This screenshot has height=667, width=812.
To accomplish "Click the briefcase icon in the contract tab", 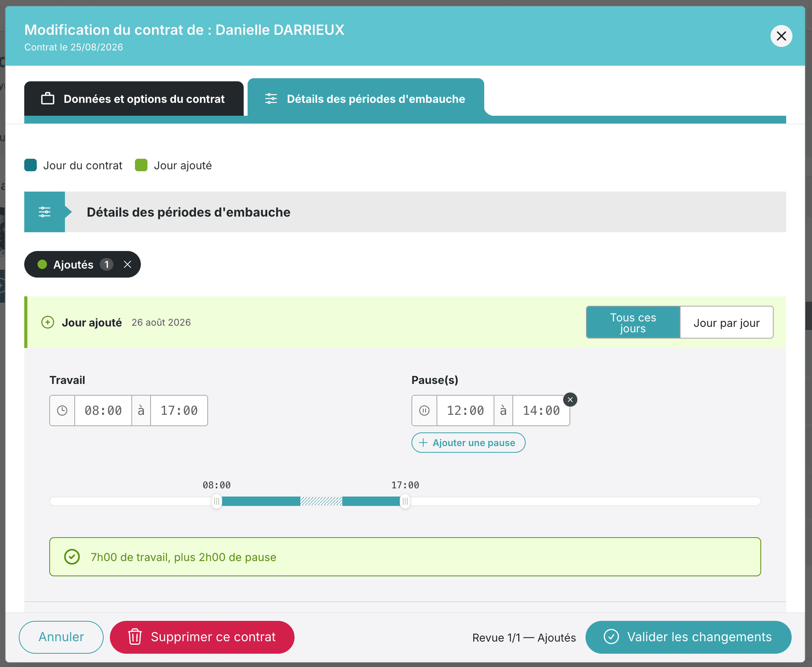I will [x=48, y=99].
